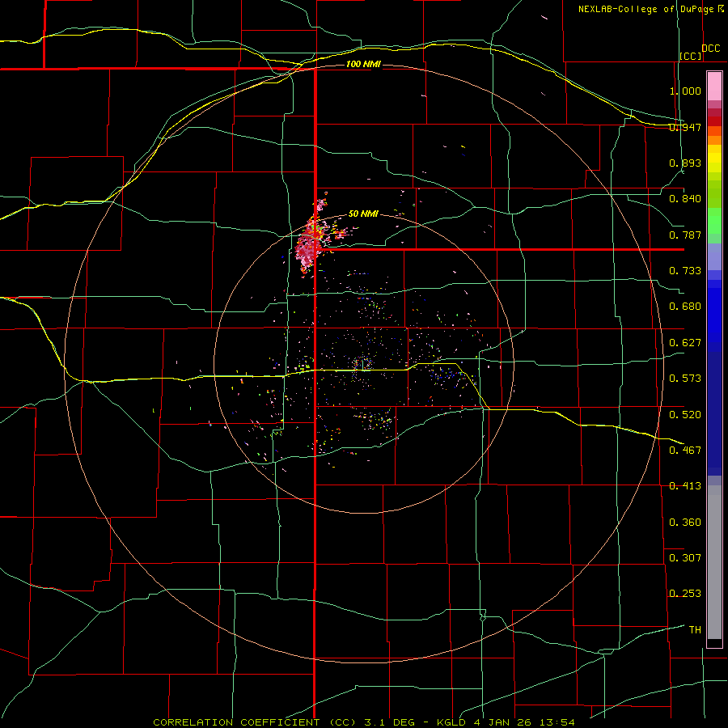Select the 0.787 scale value
This screenshot has height=728, width=728.
tap(685, 235)
